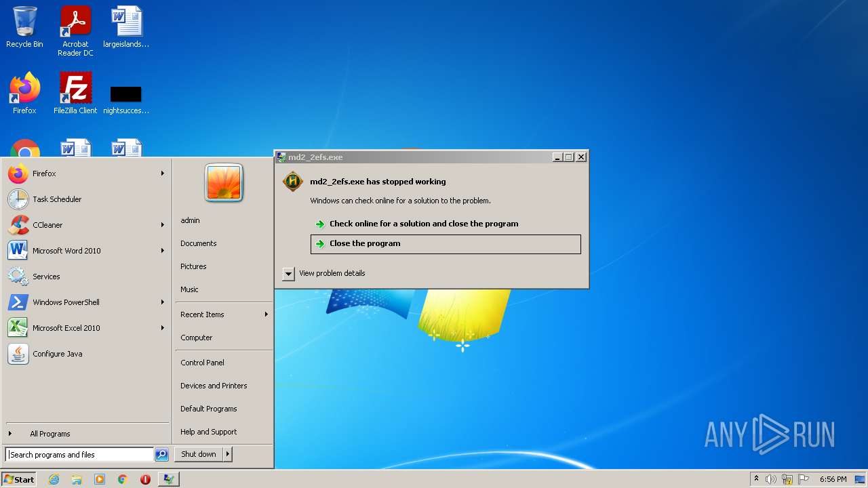The width and height of the screenshot is (868, 488).
Task: Open Task Scheduler from Start menu
Action: click(x=87, y=199)
